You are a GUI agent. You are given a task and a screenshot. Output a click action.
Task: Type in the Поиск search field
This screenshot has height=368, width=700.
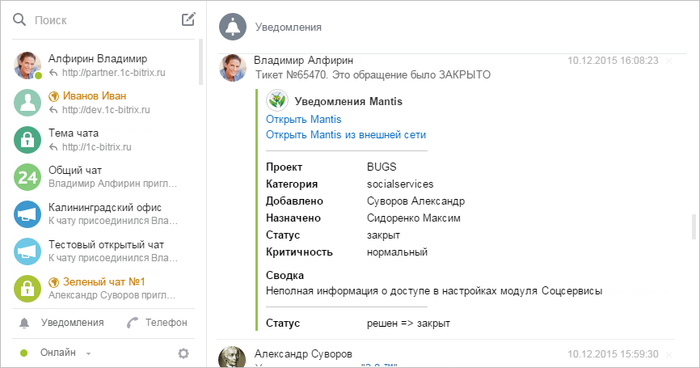tap(105, 20)
